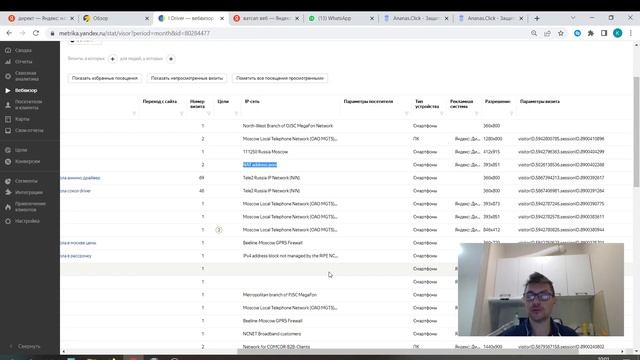This screenshot has width=640, height=360.
Task: Open search phrase link in visit 48 row
Action: tap(76, 191)
